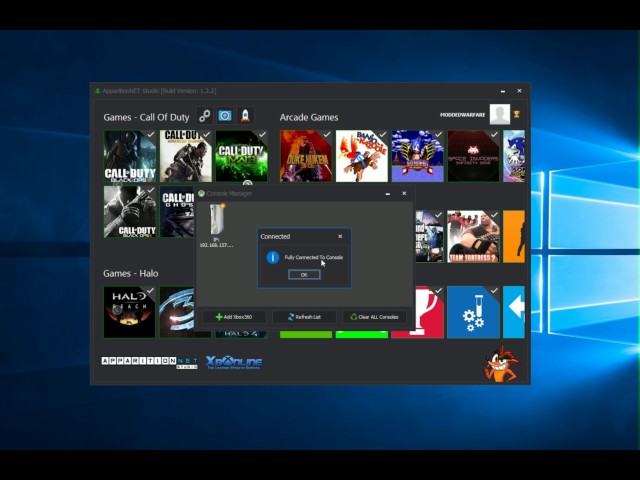Open the gears settings icon beside Call Of Duty
This screenshot has height=480, width=640.
(x=205, y=116)
